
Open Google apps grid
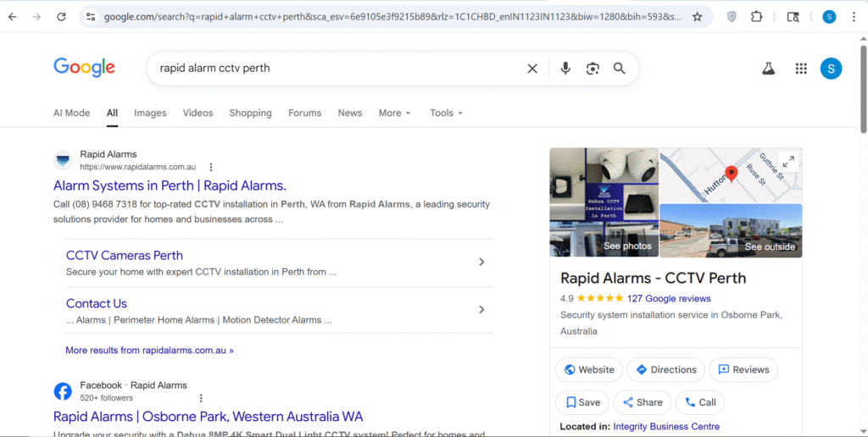point(801,69)
